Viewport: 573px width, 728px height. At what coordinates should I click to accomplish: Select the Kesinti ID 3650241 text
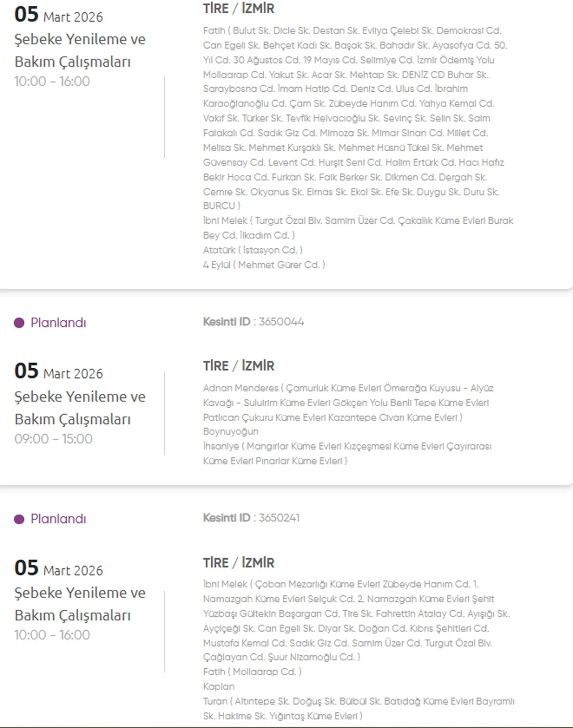[251, 518]
